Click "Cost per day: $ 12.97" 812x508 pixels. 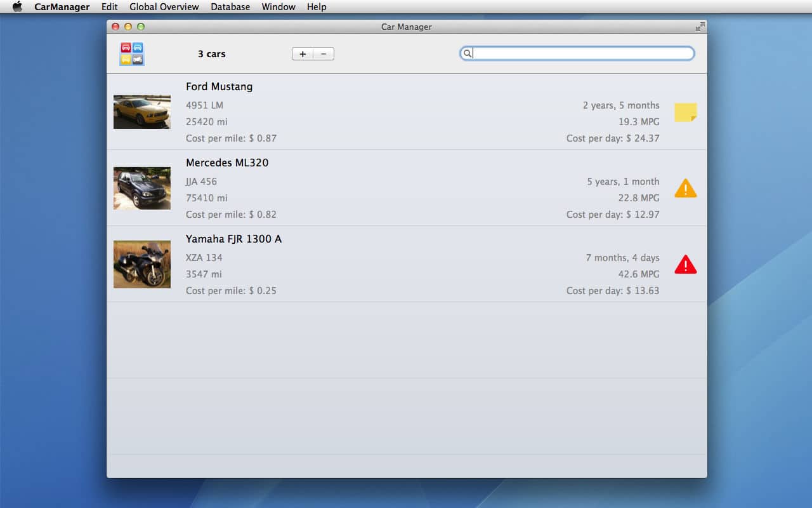[613, 215]
